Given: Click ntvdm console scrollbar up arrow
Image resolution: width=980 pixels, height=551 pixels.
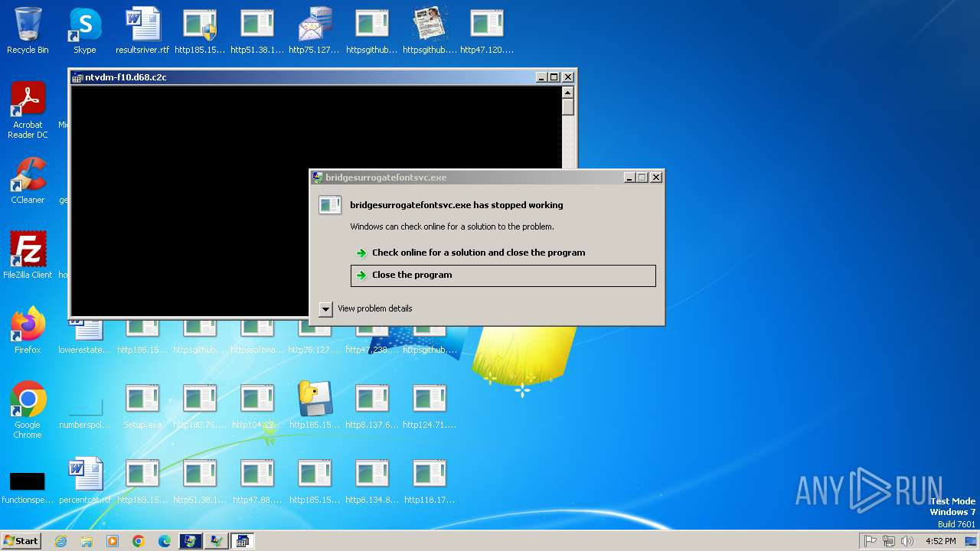Looking at the screenshot, I should tap(567, 93).
